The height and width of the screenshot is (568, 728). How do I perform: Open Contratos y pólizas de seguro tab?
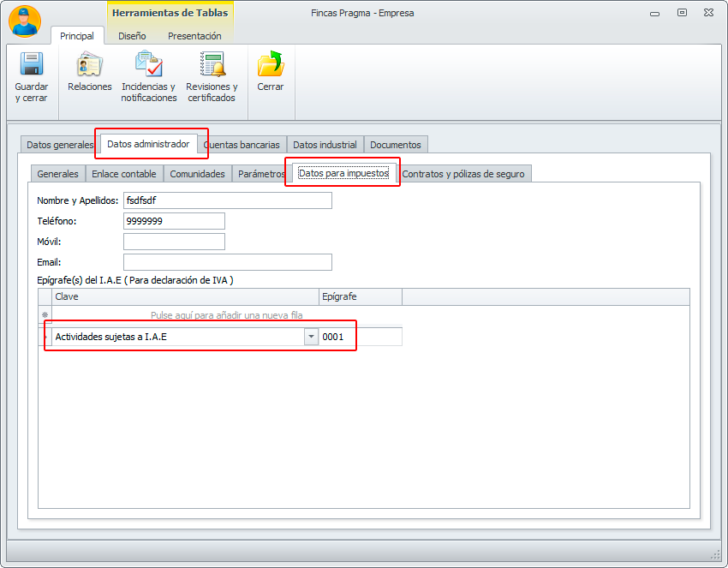coord(463,174)
